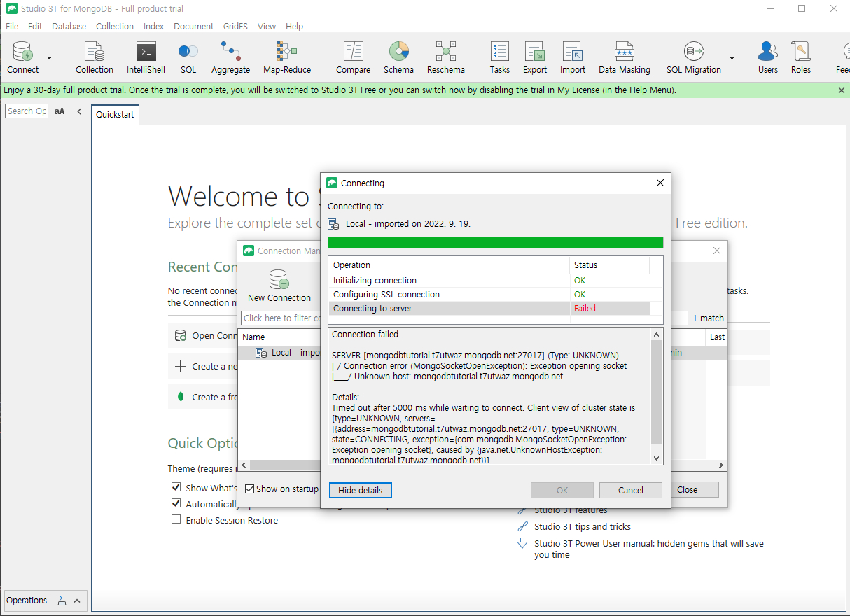The image size is (850, 616).
Task: Cancel the Connecting dialog
Action: 631,490
